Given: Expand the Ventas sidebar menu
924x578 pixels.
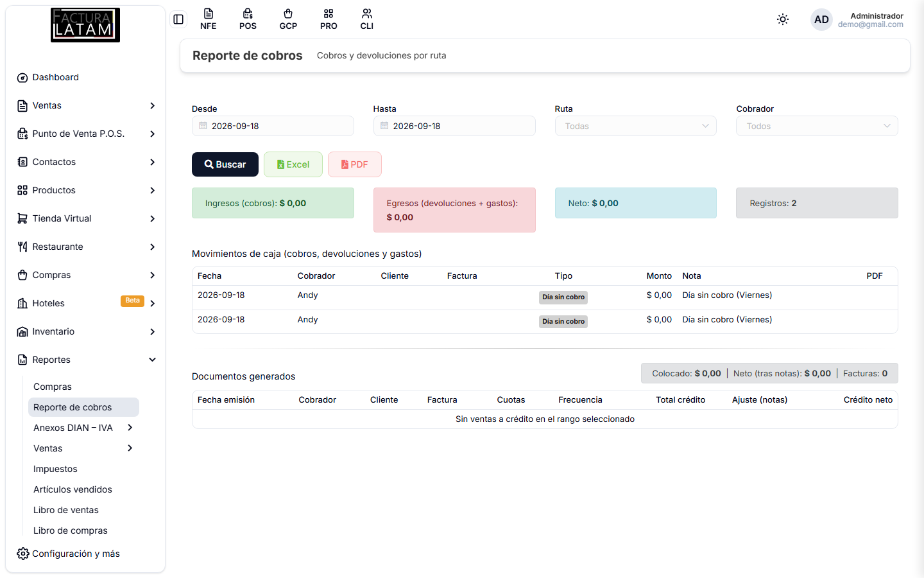Looking at the screenshot, I should tap(85, 105).
